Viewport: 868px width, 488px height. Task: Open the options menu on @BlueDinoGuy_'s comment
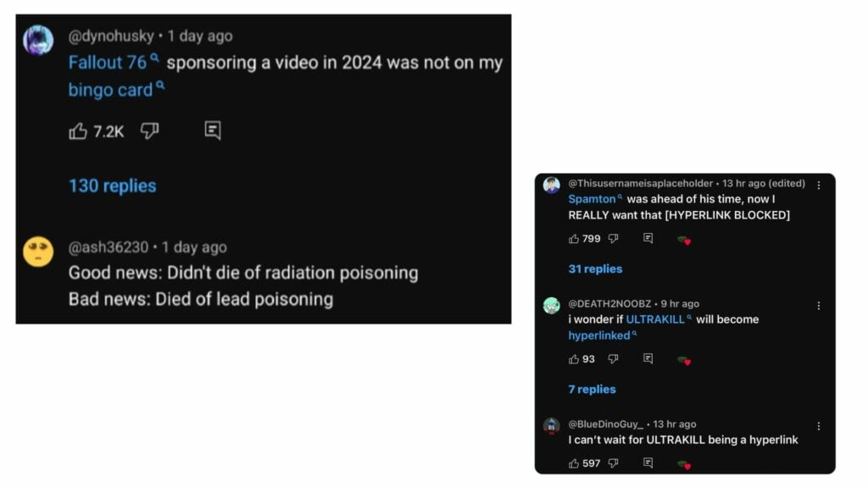pyautogui.click(x=818, y=425)
